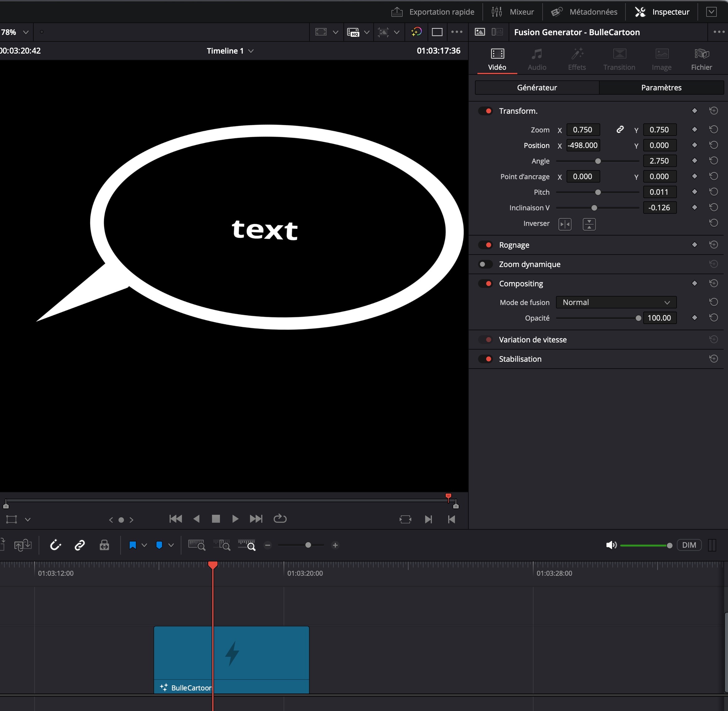Click the flip vertical Inverser icon
The height and width of the screenshot is (711, 728).
pyautogui.click(x=589, y=224)
